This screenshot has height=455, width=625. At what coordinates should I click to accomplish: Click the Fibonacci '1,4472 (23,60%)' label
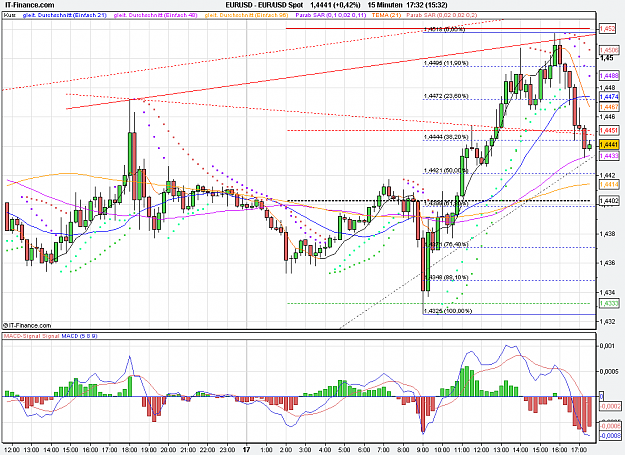(x=446, y=96)
